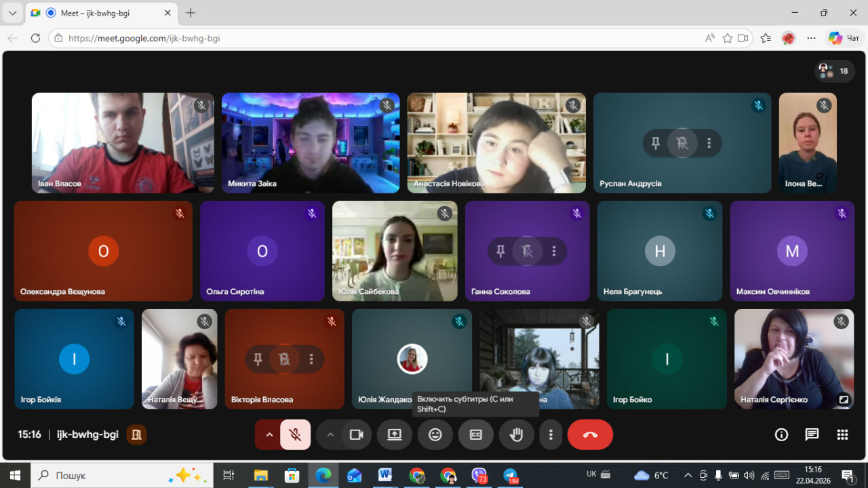Expand video settings arrow beside the camera
Viewport: 868px width, 488px height.
pos(330,434)
